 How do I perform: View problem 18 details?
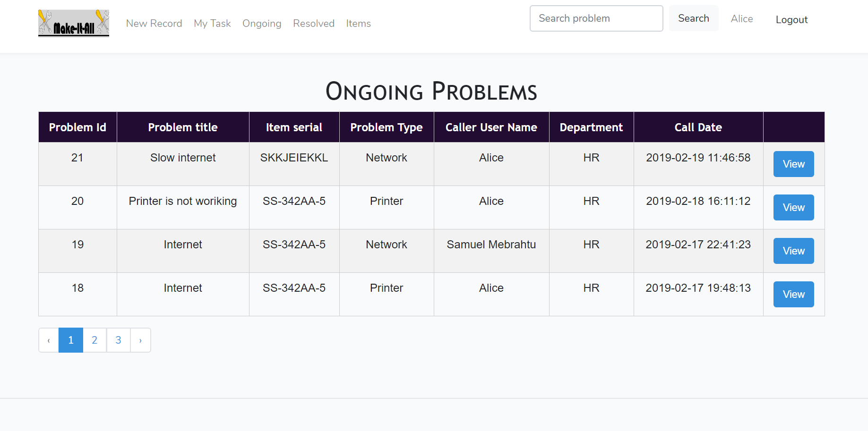click(793, 295)
